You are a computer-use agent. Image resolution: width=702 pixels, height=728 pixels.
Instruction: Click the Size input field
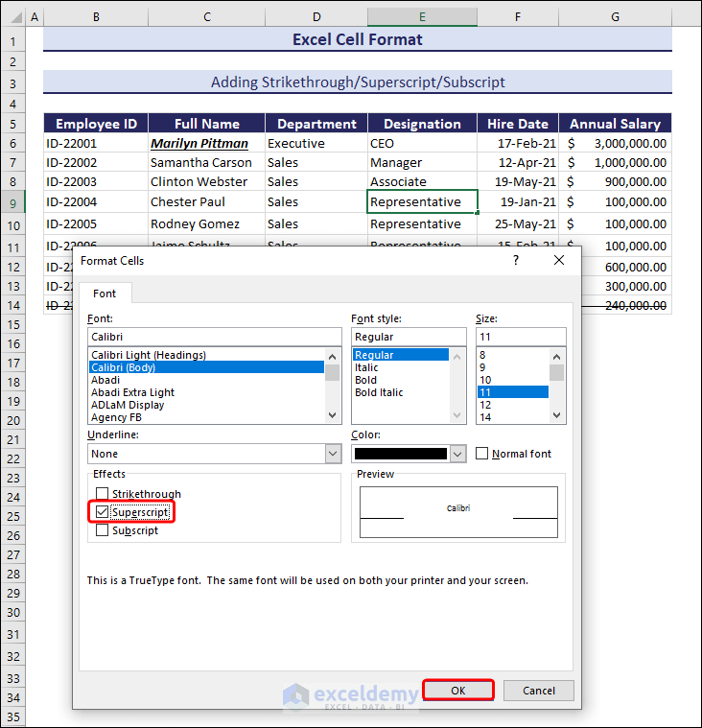tap(521, 337)
